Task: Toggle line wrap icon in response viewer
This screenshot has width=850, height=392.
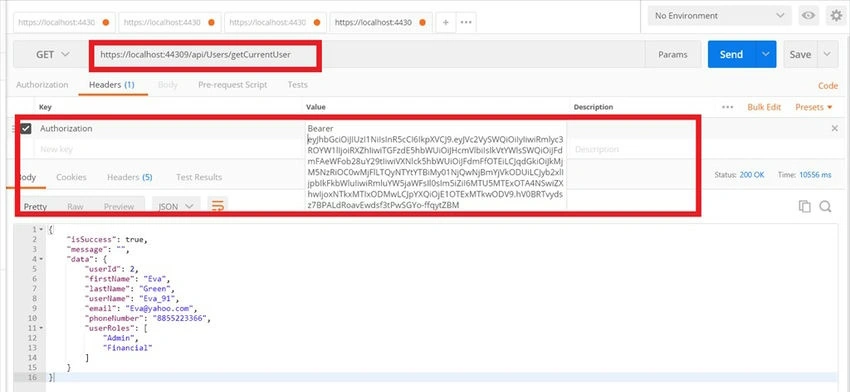Action: (x=218, y=206)
